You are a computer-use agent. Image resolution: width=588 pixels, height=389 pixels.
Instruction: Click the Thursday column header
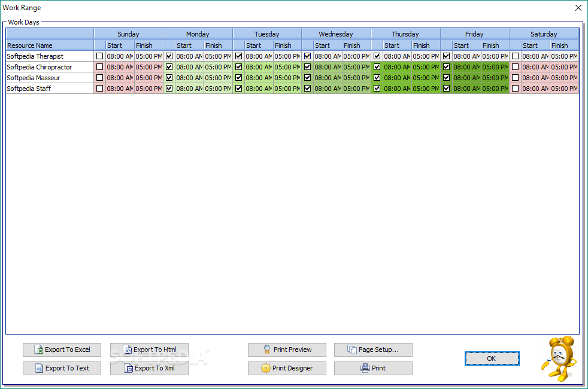406,34
